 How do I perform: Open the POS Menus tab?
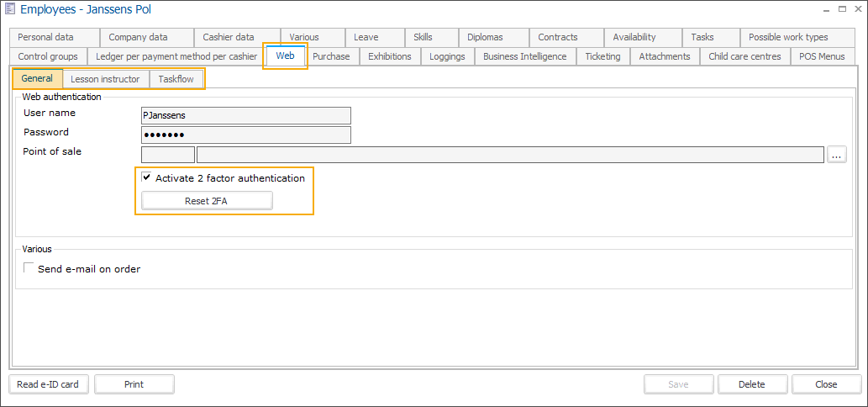click(x=823, y=56)
